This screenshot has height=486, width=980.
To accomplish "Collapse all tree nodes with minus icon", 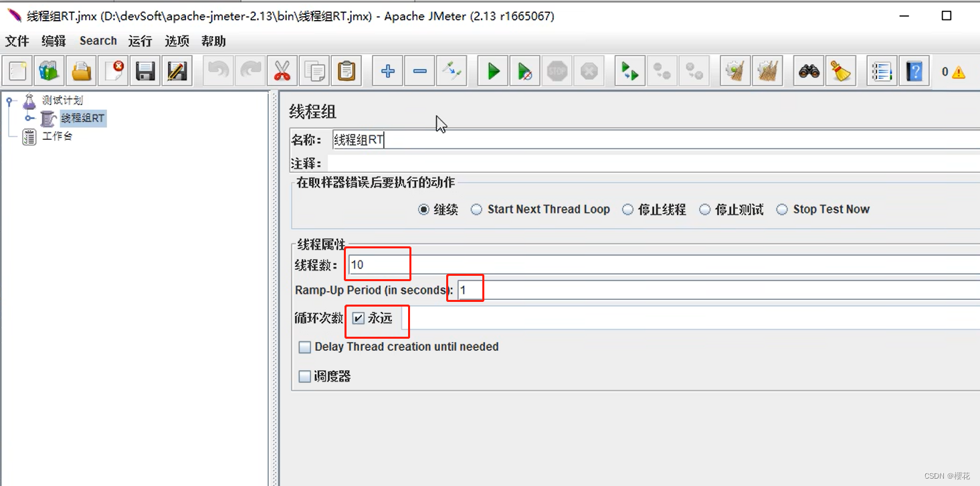I will (x=419, y=70).
